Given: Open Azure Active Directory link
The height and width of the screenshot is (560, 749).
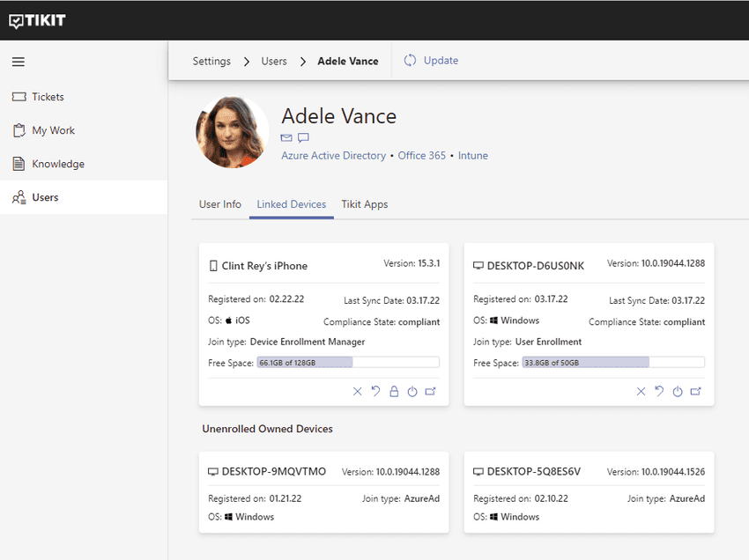Looking at the screenshot, I should [x=333, y=156].
